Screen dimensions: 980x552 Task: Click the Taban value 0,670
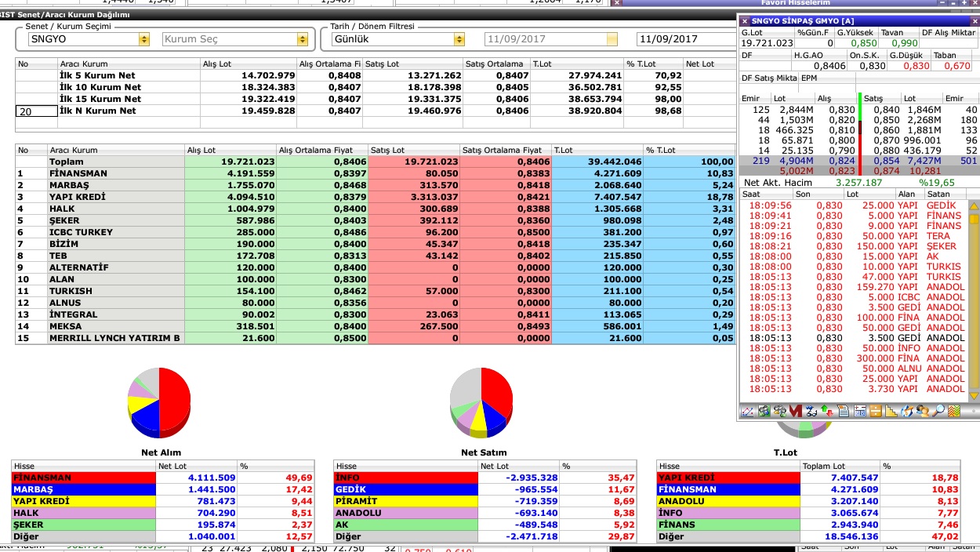click(957, 66)
